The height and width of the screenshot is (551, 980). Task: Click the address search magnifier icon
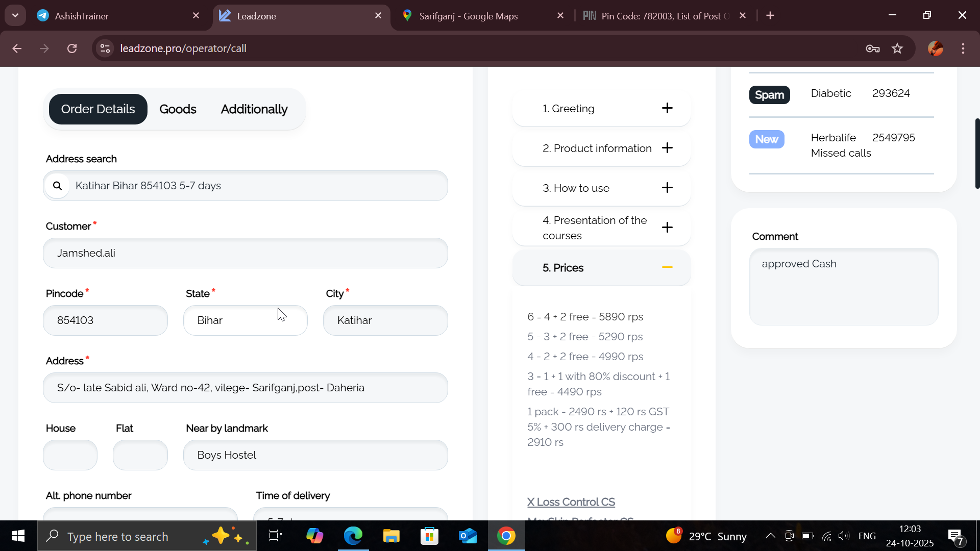(x=57, y=186)
